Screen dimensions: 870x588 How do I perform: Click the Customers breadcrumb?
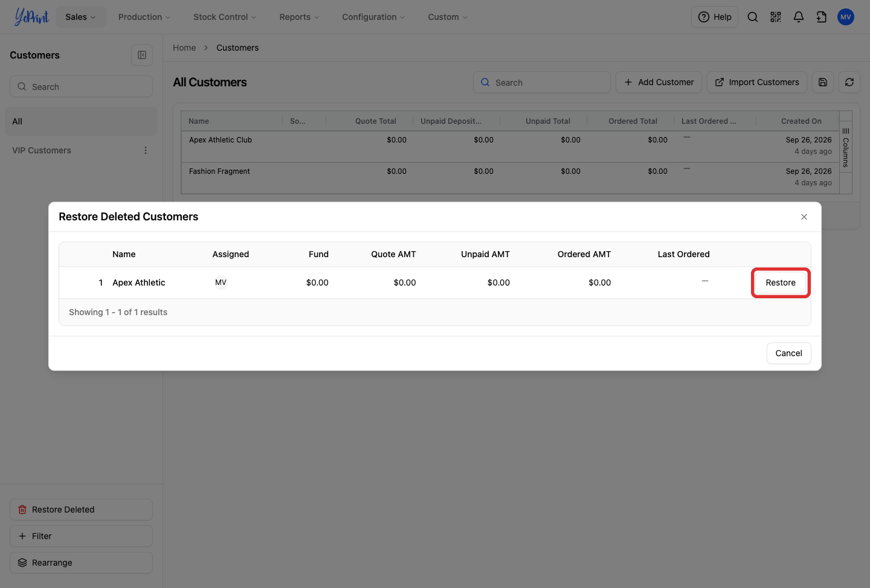click(x=237, y=48)
